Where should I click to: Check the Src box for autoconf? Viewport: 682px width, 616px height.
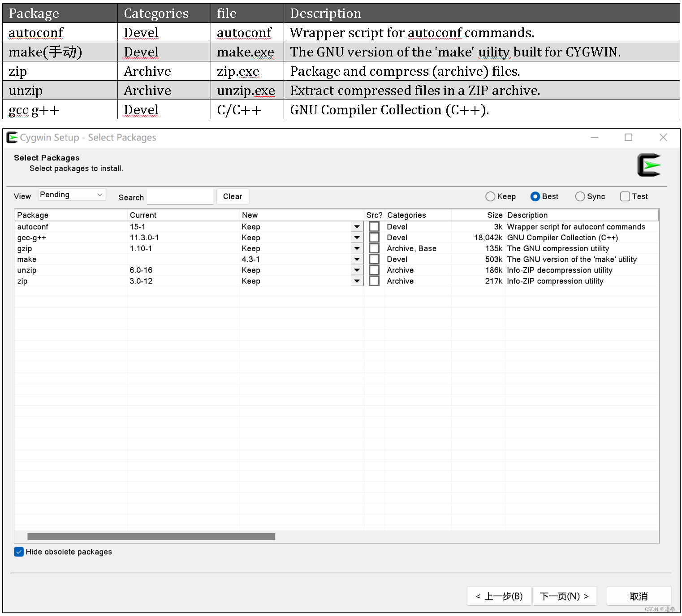point(374,227)
